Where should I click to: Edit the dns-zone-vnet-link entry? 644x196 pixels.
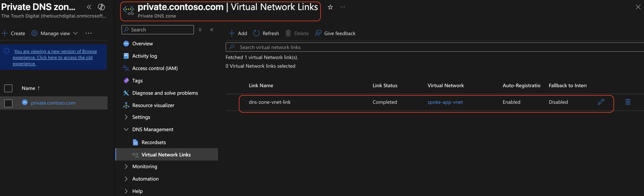click(601, 102)
